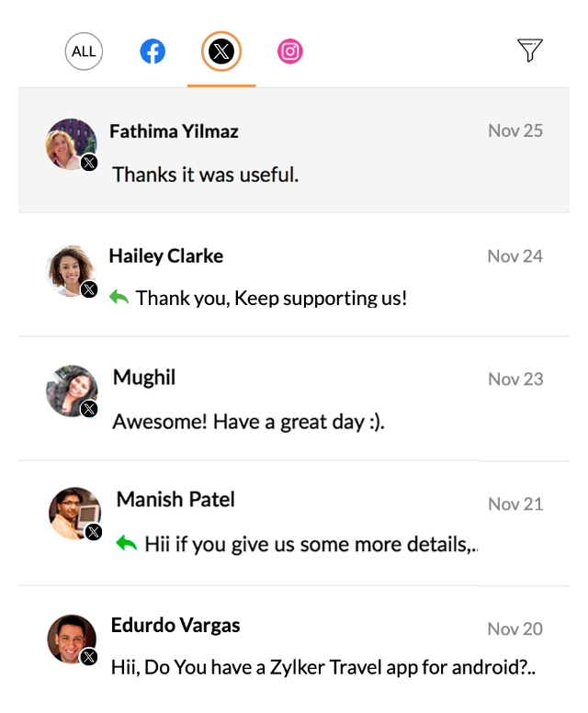The image size is (588, 713).
Task: Select the ALL channels filter
Action: 84,51
